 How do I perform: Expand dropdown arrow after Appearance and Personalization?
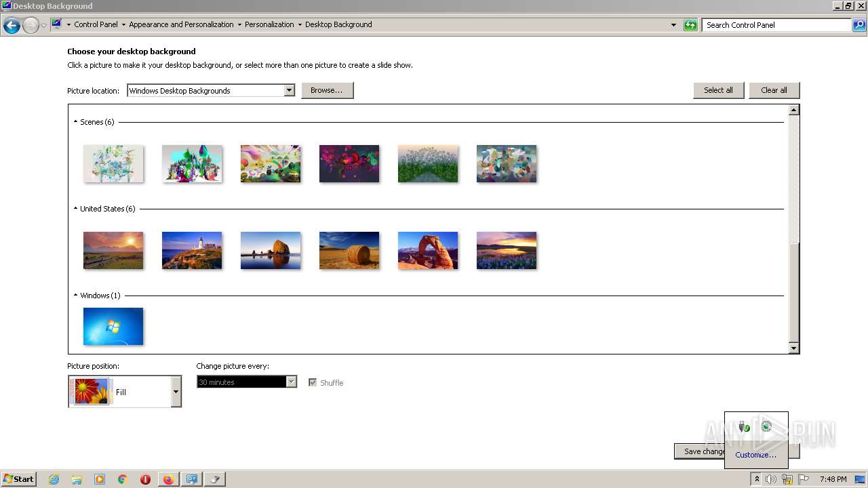pos(239,24)
